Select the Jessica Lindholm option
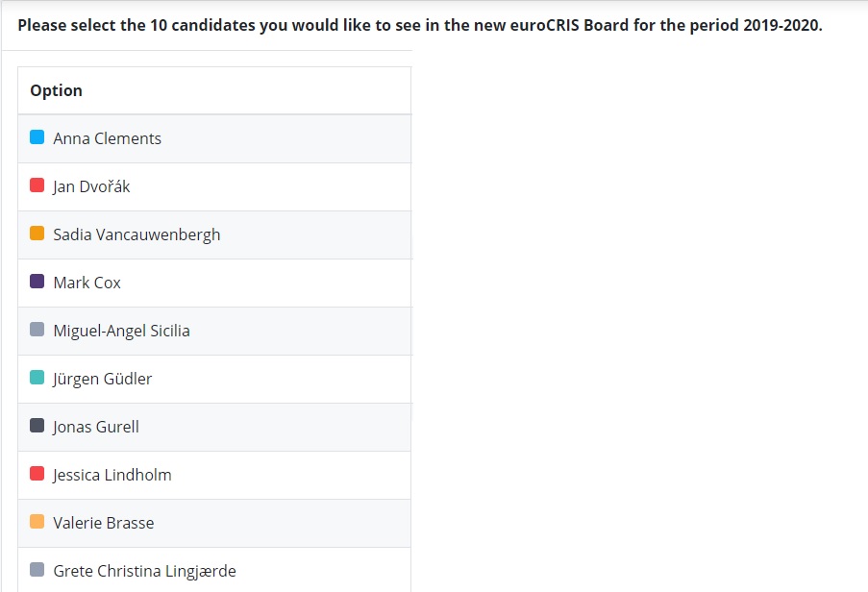Viewport: 868px width, 592px height. coord(214,476)
